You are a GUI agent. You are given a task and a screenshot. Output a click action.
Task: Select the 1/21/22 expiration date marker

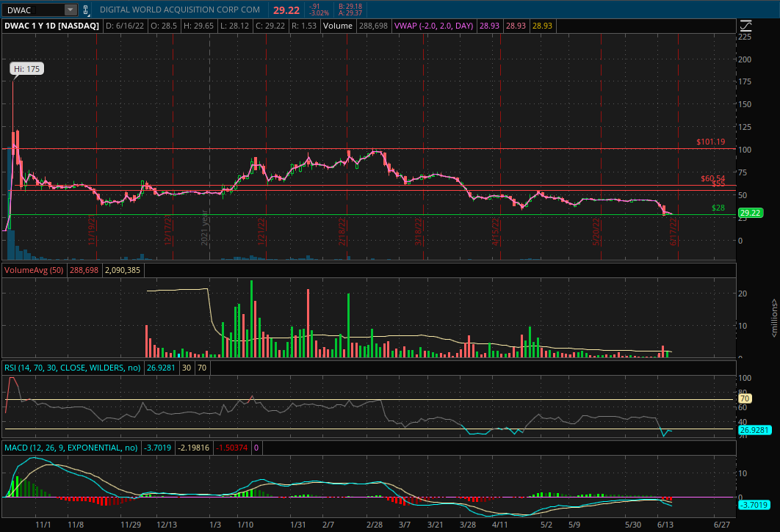click(x=261, y=232)
